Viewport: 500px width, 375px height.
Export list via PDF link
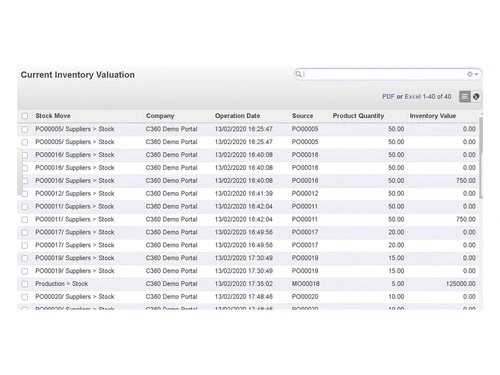(388, 97)
